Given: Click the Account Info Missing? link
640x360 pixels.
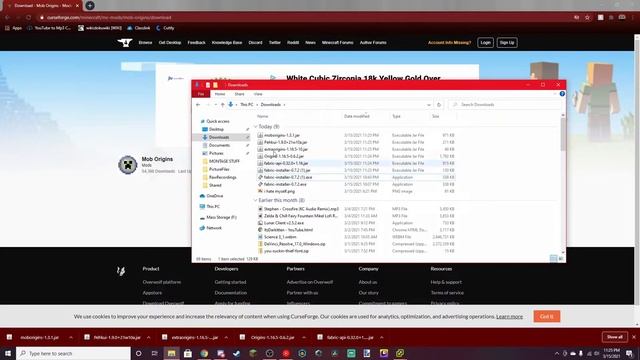Looking at the screenshot, I should coord(449,42).
